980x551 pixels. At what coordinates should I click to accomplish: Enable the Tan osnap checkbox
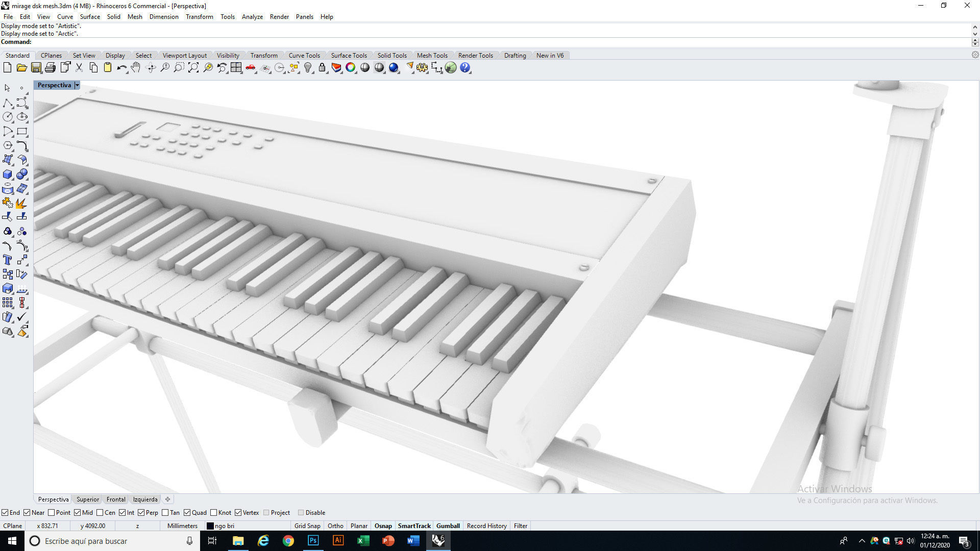point(165,513)
